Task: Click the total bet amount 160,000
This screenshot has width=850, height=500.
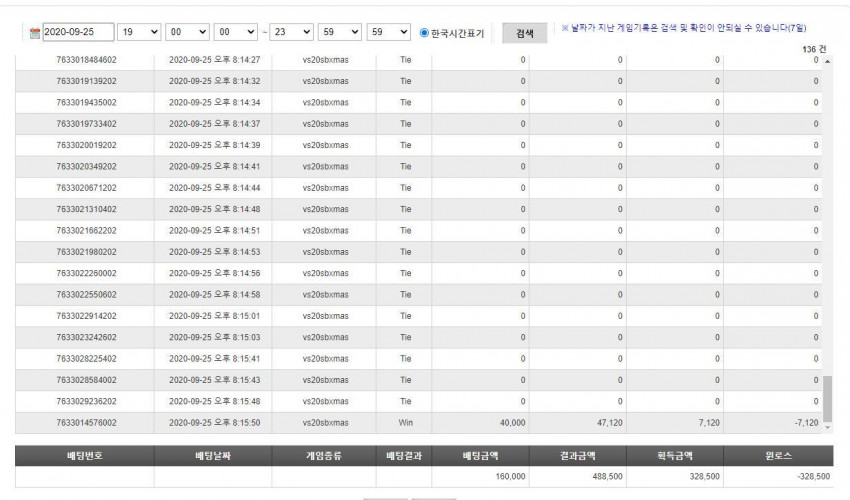Action: [x=510, y=477]
